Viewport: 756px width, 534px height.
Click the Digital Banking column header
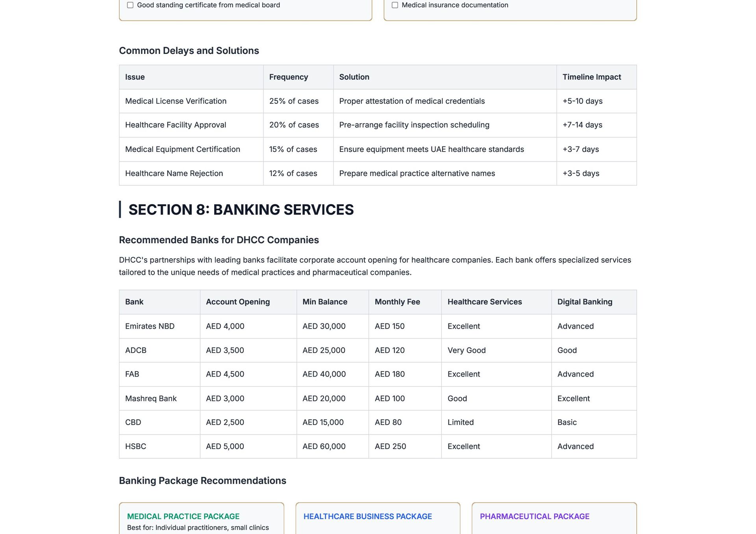pos(585,302)
